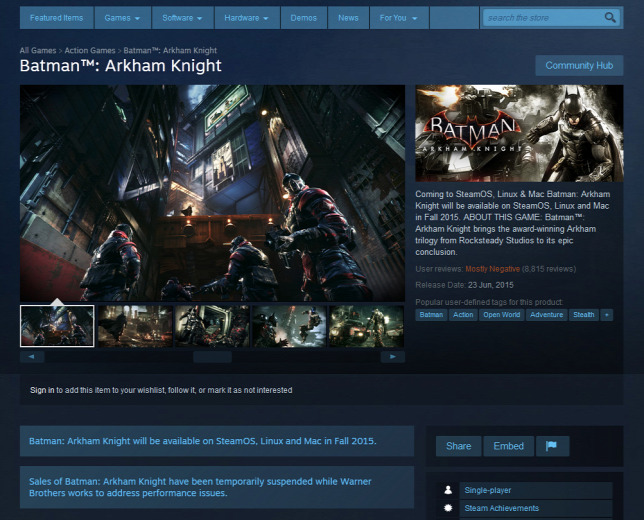Go to the Demos section
This screenshot has height=520, width=644.
304,18
